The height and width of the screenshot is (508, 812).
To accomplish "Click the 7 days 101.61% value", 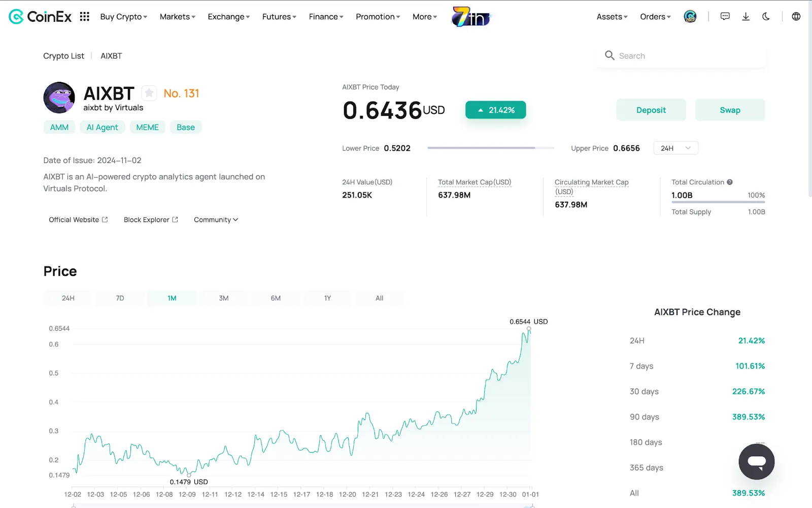I will (x=750, y=366).
